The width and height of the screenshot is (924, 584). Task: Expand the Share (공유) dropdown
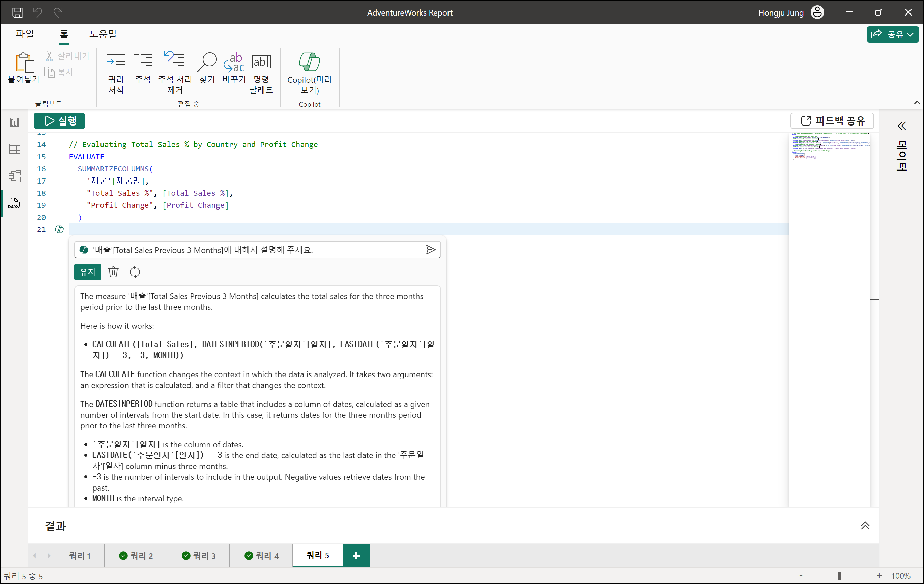click(910, 34)
